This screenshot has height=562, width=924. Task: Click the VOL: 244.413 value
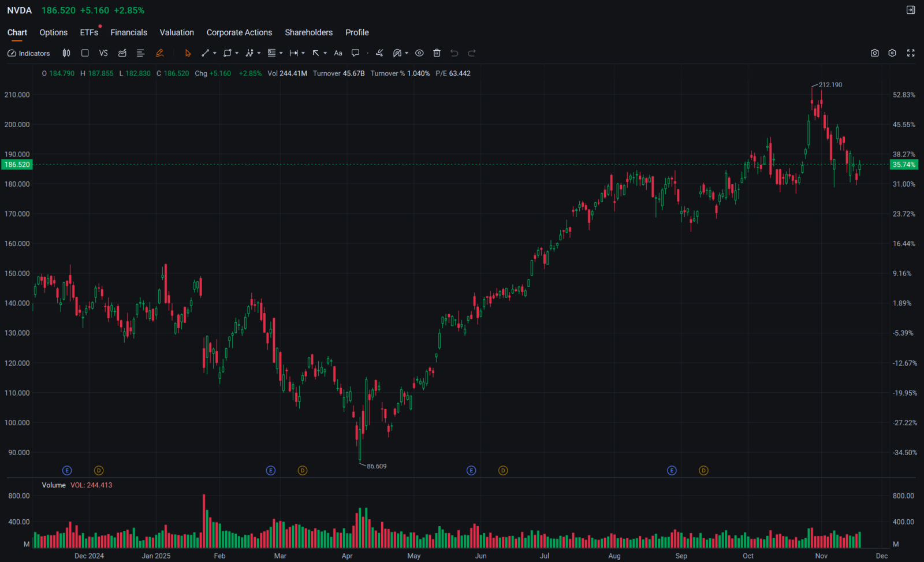pos(91,485)
